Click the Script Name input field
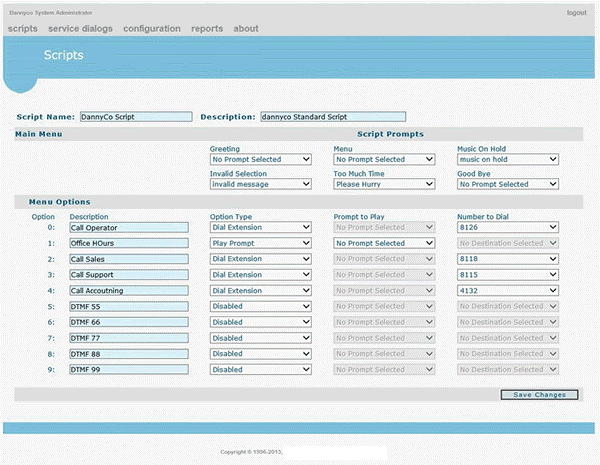Viewport: 600px width, 465px height. tap(136, 117)
